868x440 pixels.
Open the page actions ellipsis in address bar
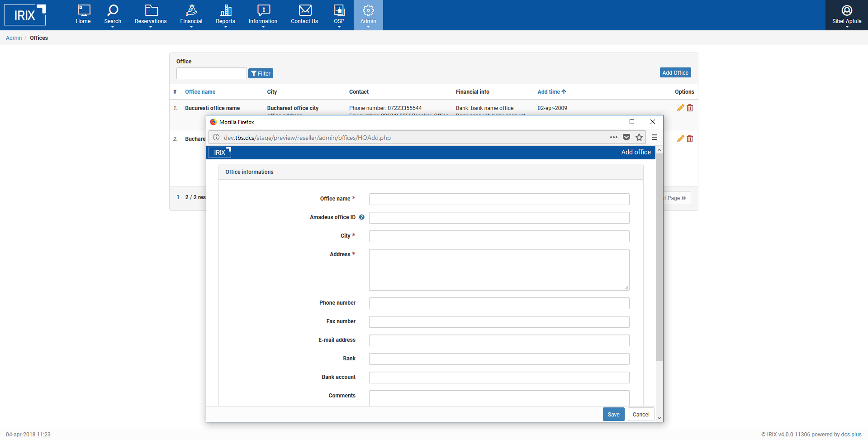point(613,138)
